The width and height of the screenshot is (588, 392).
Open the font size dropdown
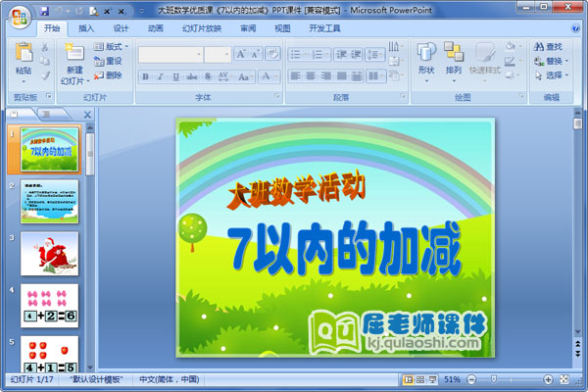[x=227, y=55]
